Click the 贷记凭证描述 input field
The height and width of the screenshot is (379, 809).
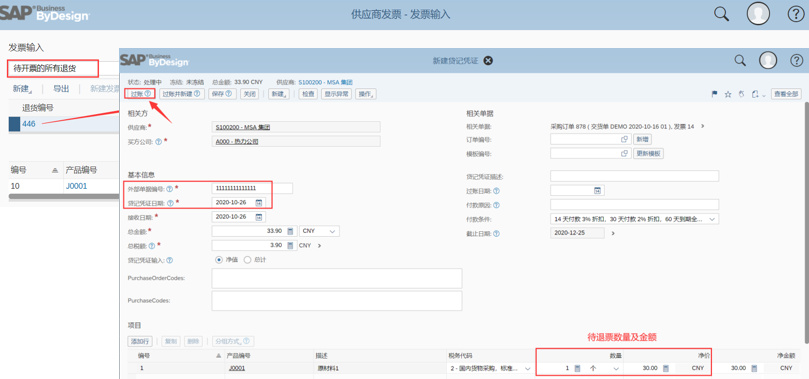tap(635, 176)
